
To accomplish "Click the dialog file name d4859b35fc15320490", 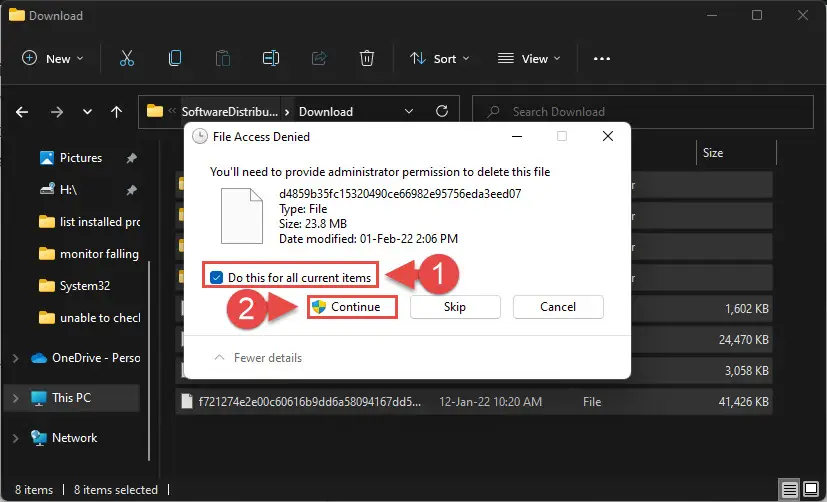I will [x=400, y=194].
